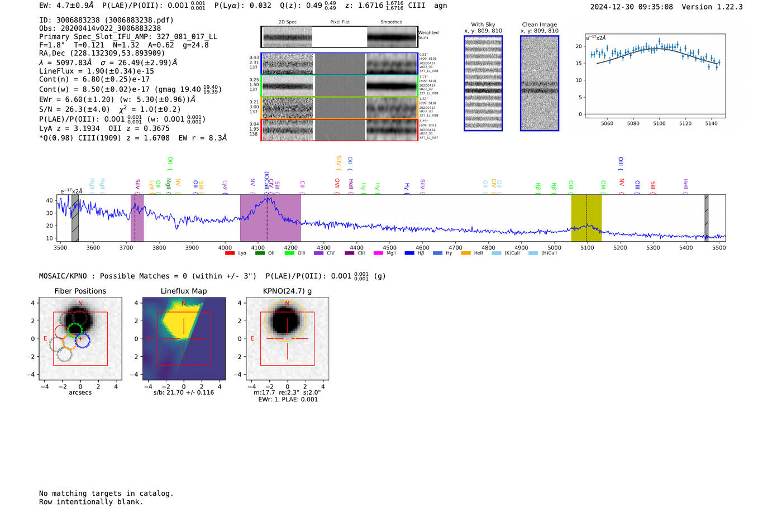Image resolution: width=782 pixels, height=532 pixels.
Task: Click the 'Smoothed' column header
Action: pyautogui.click(x=392, y=22)
